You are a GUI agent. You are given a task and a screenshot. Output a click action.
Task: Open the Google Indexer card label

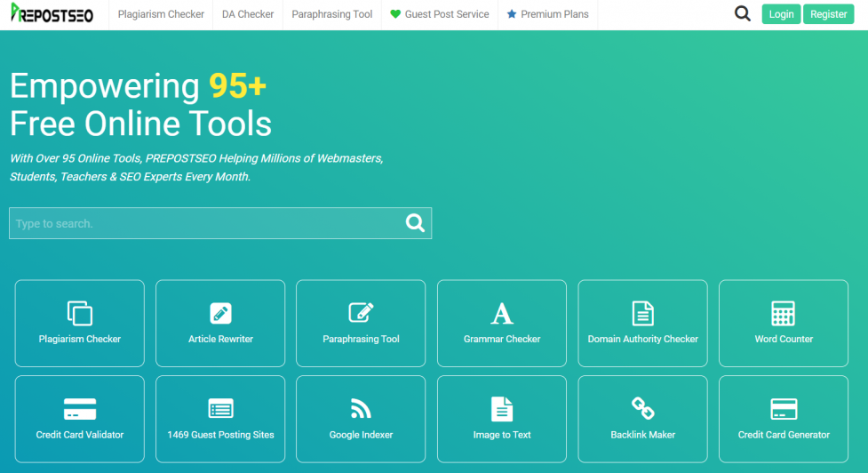pyautogui.click(x=361, y=435)
